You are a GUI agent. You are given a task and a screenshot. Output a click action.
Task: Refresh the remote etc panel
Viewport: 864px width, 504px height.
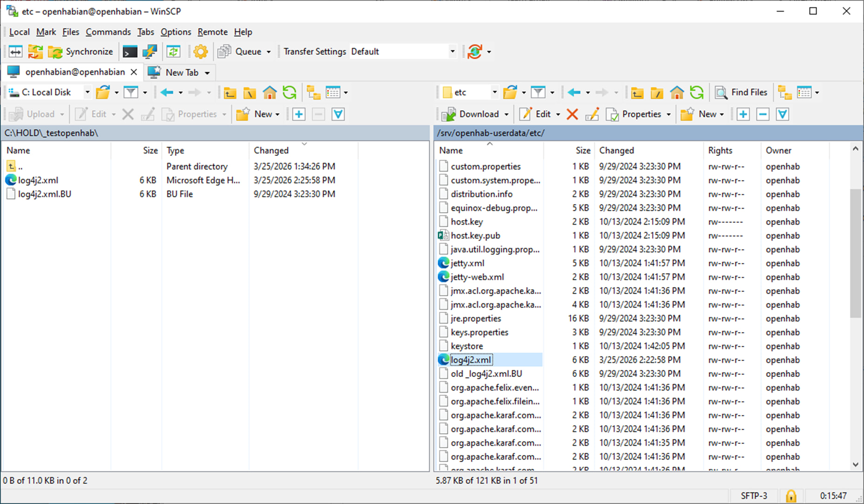[x=696, y=92]
